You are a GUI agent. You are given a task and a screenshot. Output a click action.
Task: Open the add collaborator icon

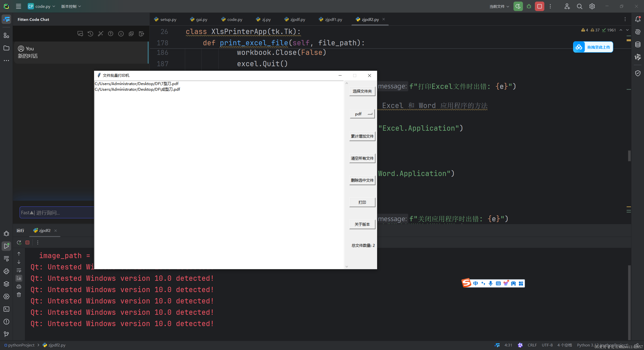tap(567, 6)
